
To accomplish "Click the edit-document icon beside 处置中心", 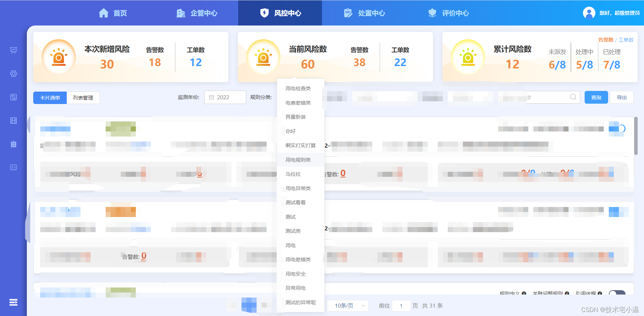I will tap(348, 13).
